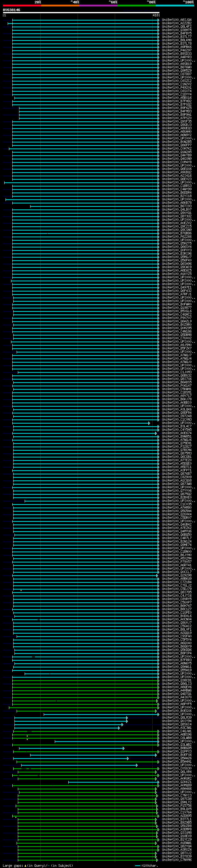Open hit UniRef100_A2ZZB2
Screen dimensions: 197x868
176,23
